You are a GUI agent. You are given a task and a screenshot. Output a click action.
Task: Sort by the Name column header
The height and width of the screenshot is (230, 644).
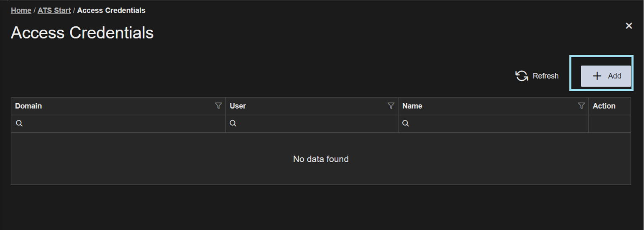(x=412, y=106)
